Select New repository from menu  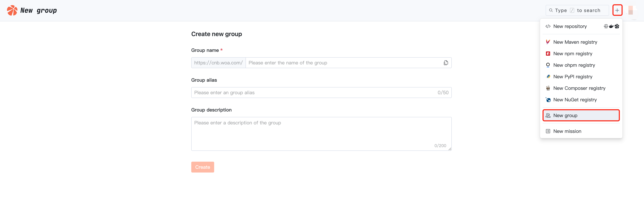coord(570,26)
